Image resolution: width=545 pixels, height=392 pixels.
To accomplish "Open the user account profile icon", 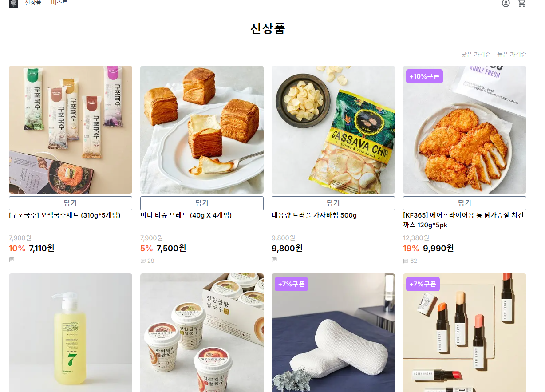I will pos(506,3).
